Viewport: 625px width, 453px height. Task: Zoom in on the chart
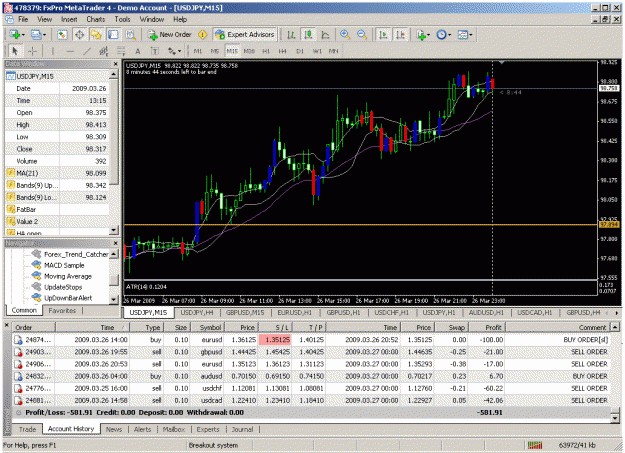345,35
